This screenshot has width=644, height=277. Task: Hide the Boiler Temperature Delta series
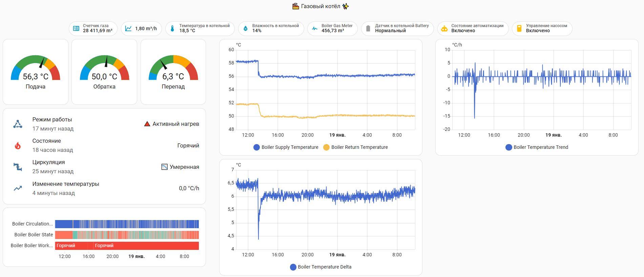(x=321, y=267)
